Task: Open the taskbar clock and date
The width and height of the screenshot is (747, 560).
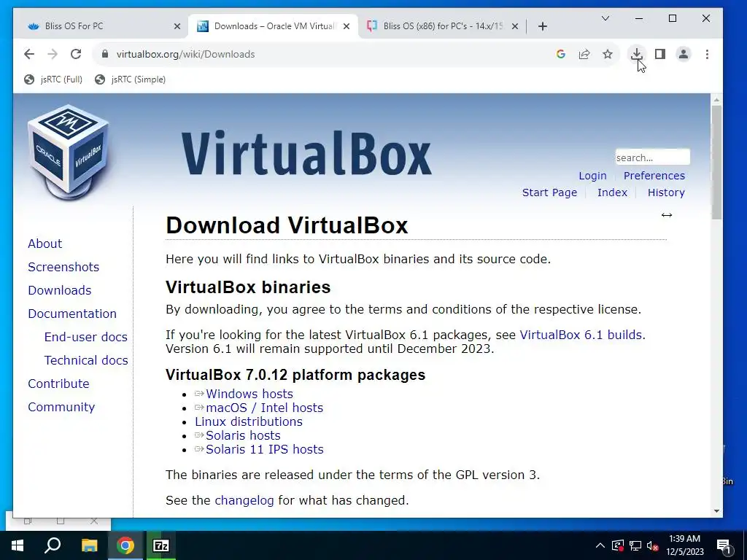Action: click(684, 545)
